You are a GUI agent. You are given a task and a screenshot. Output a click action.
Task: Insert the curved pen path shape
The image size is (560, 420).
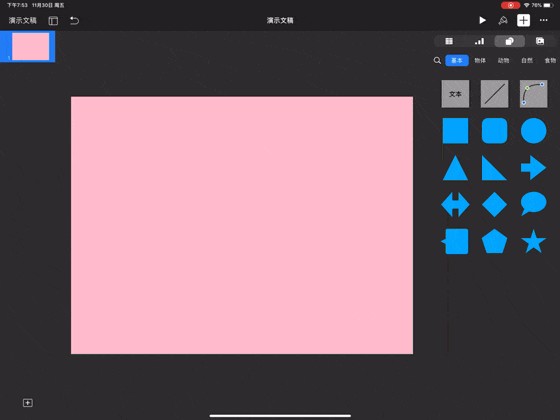point(533,94)
